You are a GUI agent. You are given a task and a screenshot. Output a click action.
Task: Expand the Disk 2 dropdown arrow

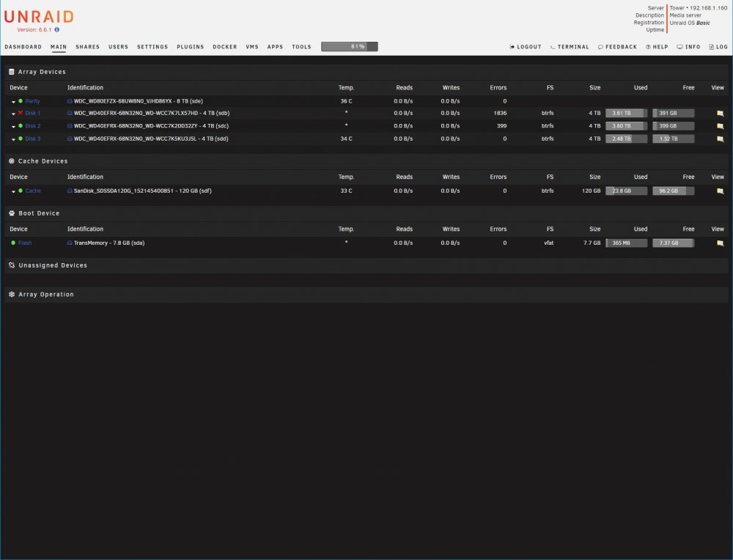click(13, 126)
